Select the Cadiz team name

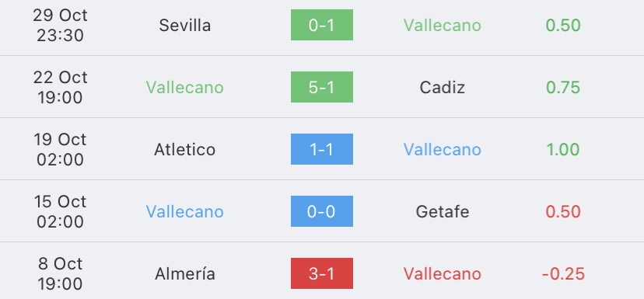click(443, 87)
